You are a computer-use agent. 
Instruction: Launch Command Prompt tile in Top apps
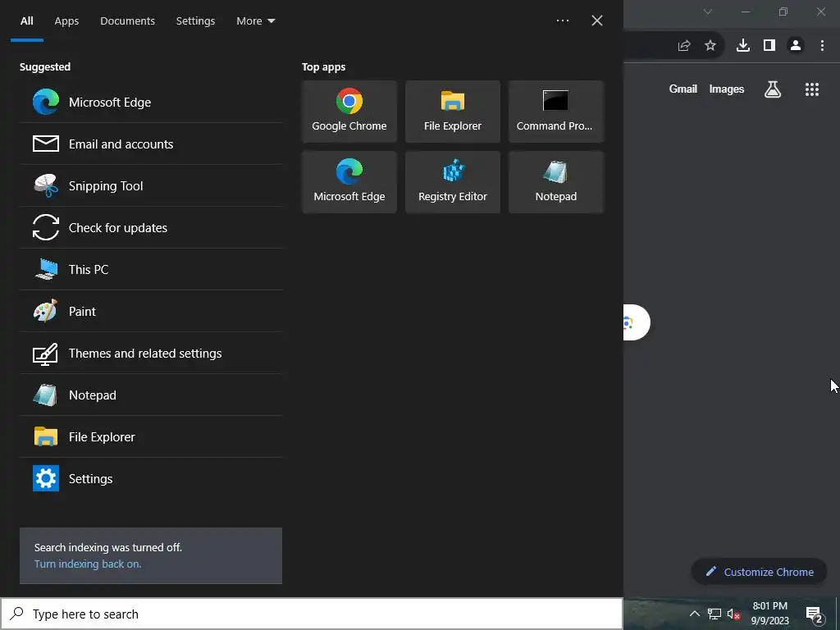coord(556,112)
